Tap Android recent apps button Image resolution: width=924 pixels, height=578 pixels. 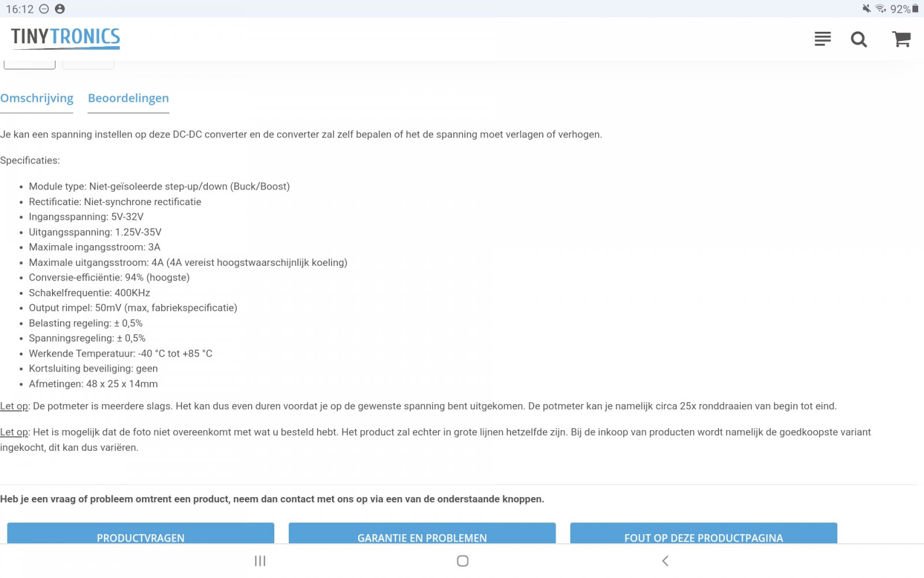(x=260, y=561)
